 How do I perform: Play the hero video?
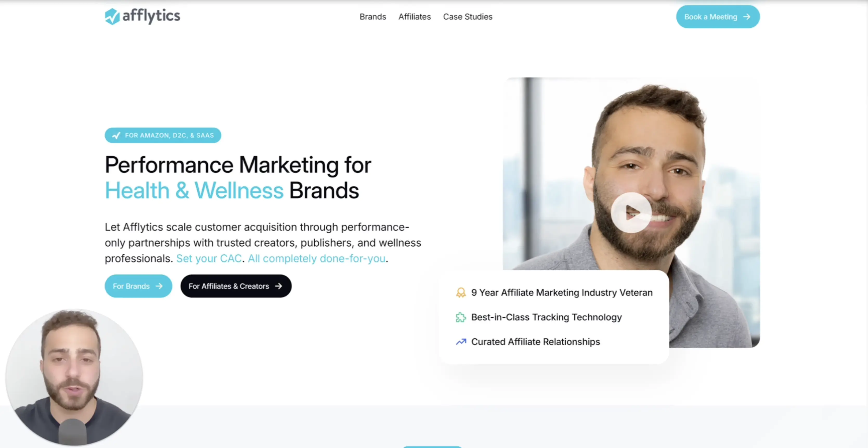pos(631,213)
